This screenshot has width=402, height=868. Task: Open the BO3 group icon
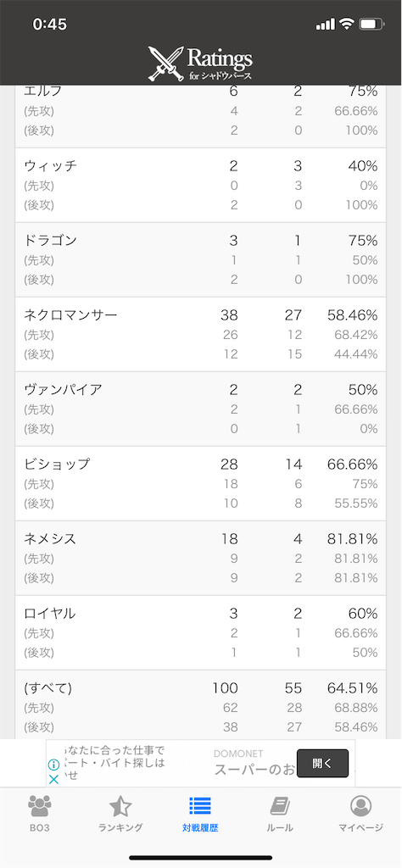click(x=40, y=806)
